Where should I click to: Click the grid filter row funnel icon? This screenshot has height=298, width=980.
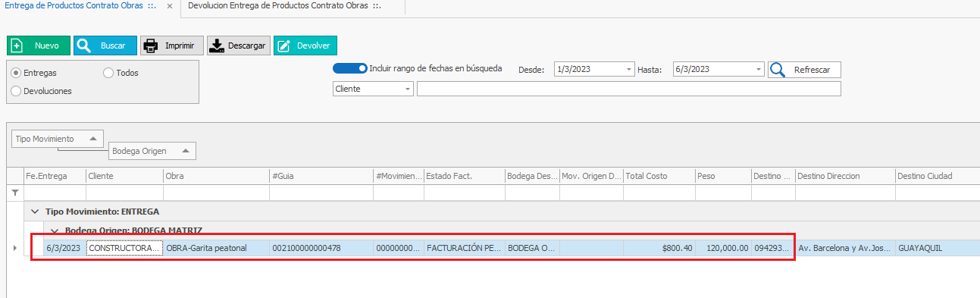point(14,193)
